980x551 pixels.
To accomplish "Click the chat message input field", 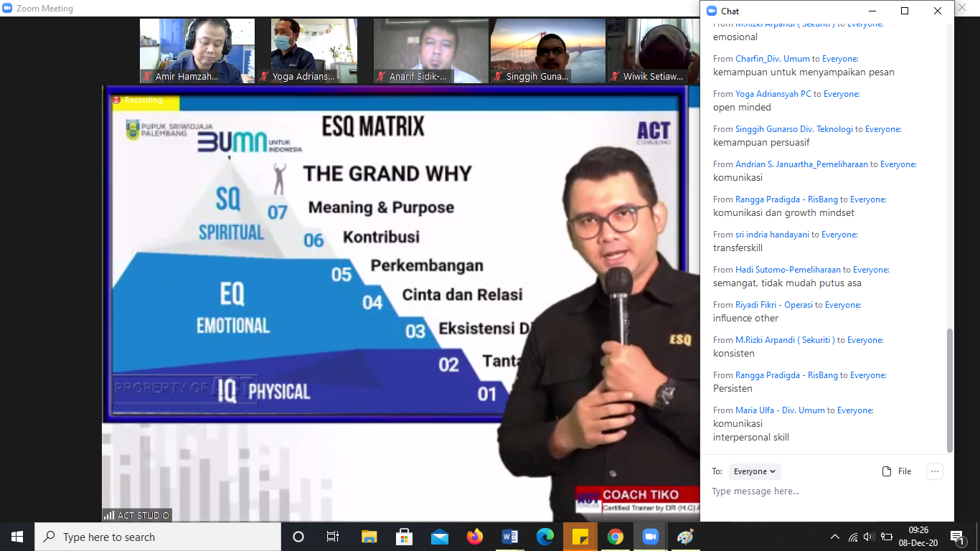I will pyautogui.click(x=825, y=491).
